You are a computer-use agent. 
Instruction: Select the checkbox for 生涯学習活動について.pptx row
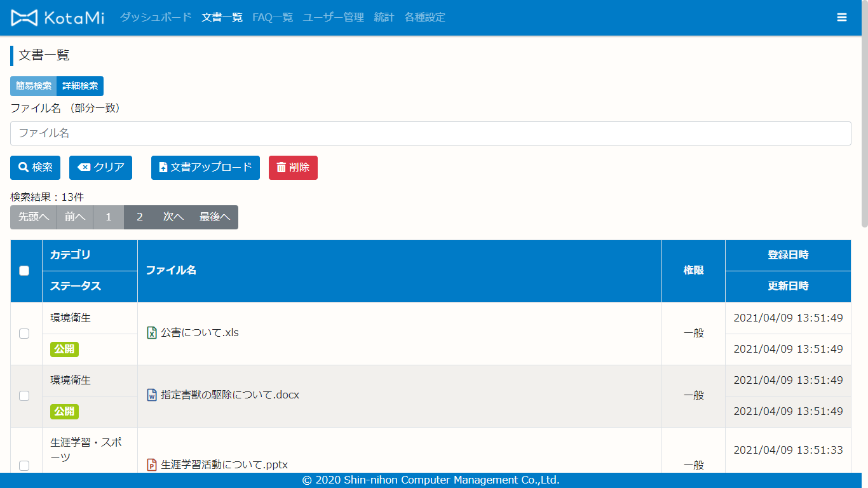pyautogui.click(x=24, y=465)
